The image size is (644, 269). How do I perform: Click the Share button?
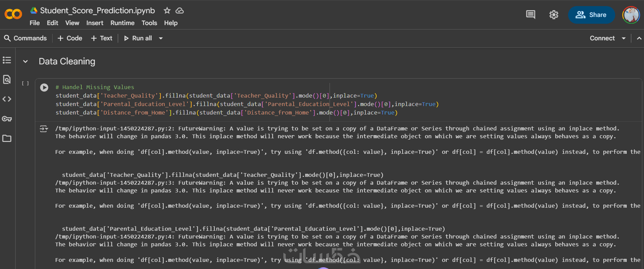(591, 15)
